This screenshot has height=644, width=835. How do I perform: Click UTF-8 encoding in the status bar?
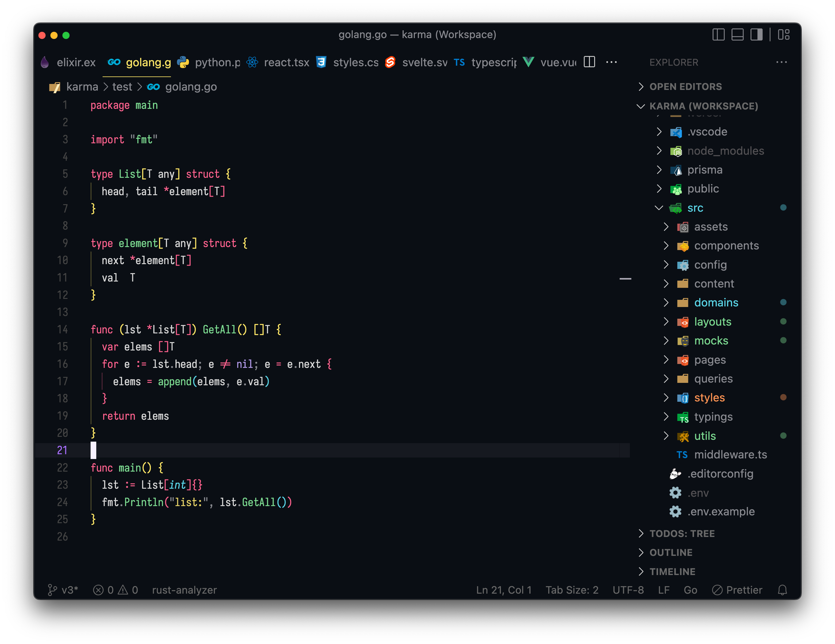(628, 590)
